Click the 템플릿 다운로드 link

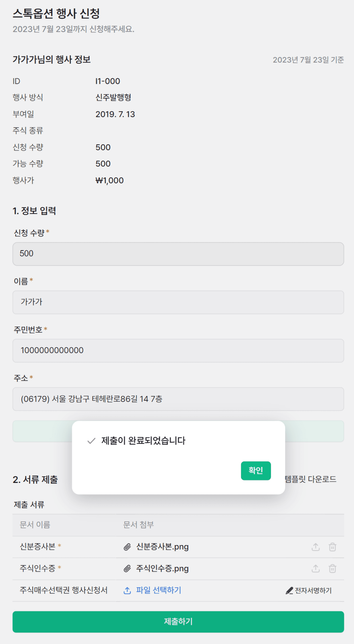pyautogui.click(x=310, y=479)
